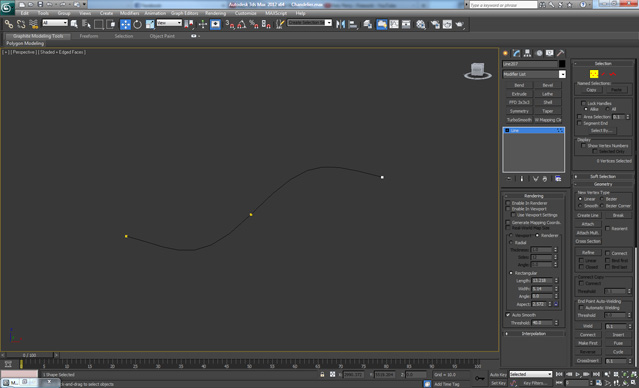Switch to the Utilities hammer panel

click(x=561, y=53)
